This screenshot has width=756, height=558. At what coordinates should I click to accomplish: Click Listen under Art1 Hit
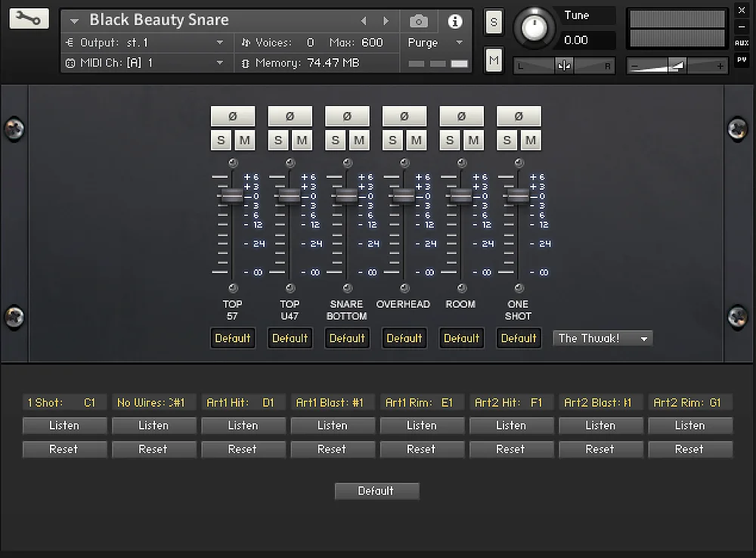point(243,426)
